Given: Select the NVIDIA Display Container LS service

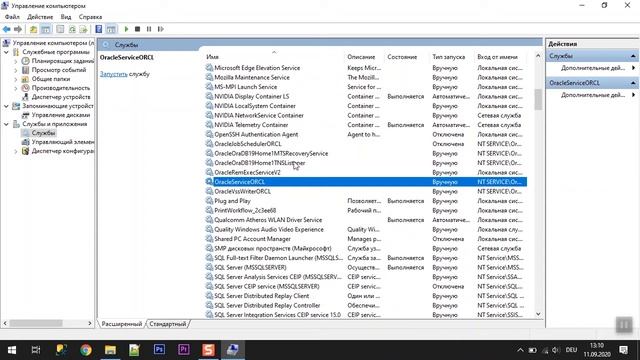Looking at the screenshot, I should [x=366, y=96].
